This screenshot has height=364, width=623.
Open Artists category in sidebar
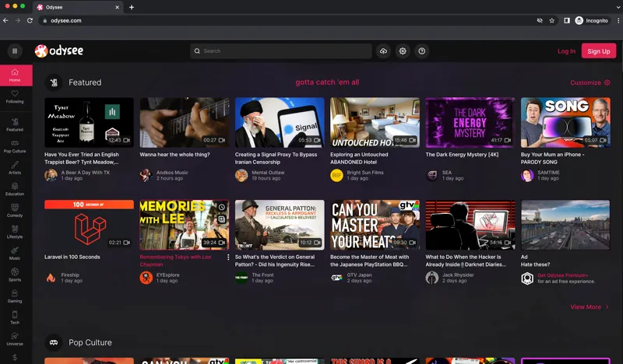16,167
